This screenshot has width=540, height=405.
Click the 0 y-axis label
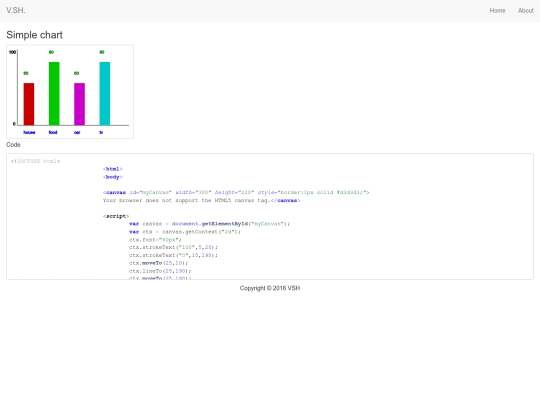click(14, 124)
